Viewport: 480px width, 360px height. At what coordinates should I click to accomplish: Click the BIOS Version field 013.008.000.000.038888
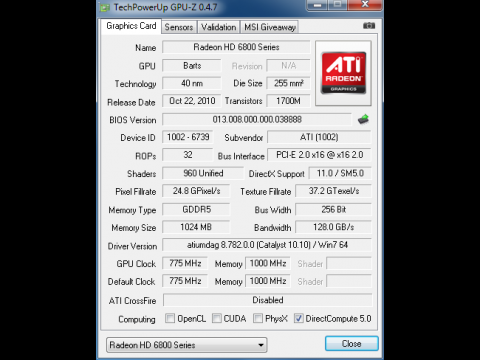click(x=257, y=119)
